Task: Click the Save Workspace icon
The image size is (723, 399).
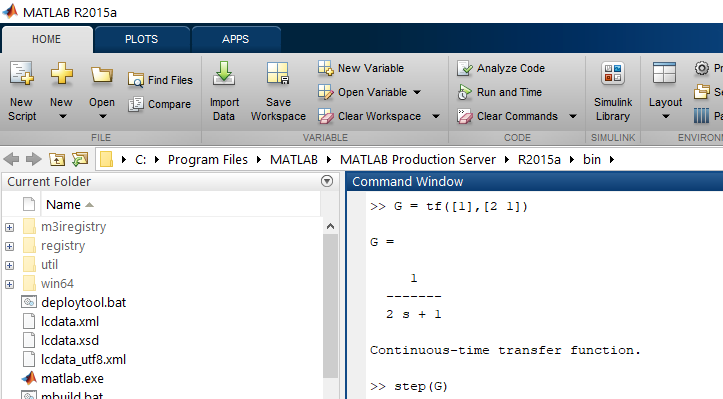Action: click(278, 73)
